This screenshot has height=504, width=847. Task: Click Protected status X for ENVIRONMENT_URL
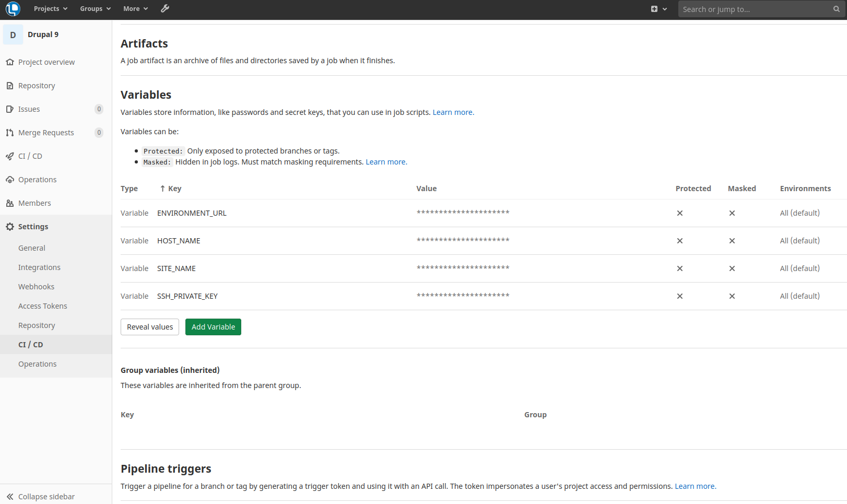pos(679,213)
